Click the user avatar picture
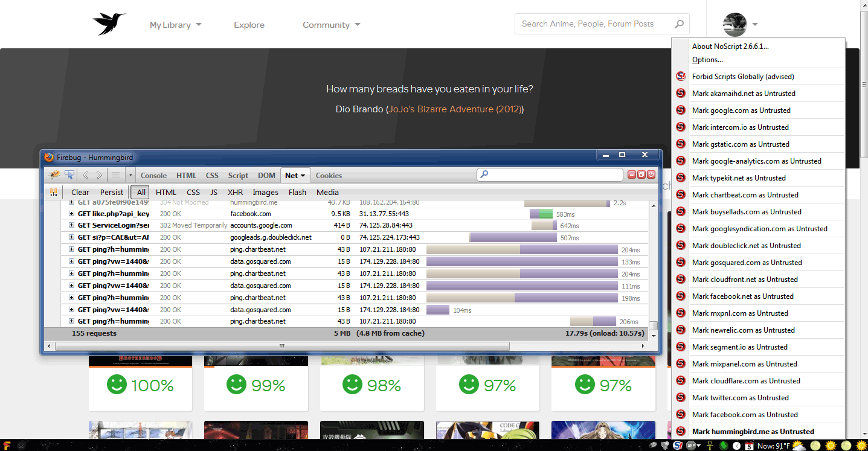Viewport: 868px width, 451px height. [x=735, y=24]
